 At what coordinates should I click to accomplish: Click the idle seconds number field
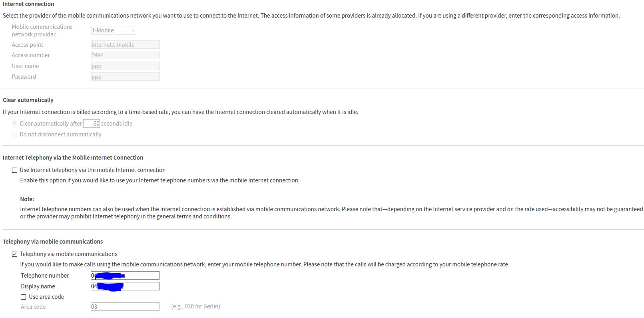pyautogui.click(x=92, y=124)
